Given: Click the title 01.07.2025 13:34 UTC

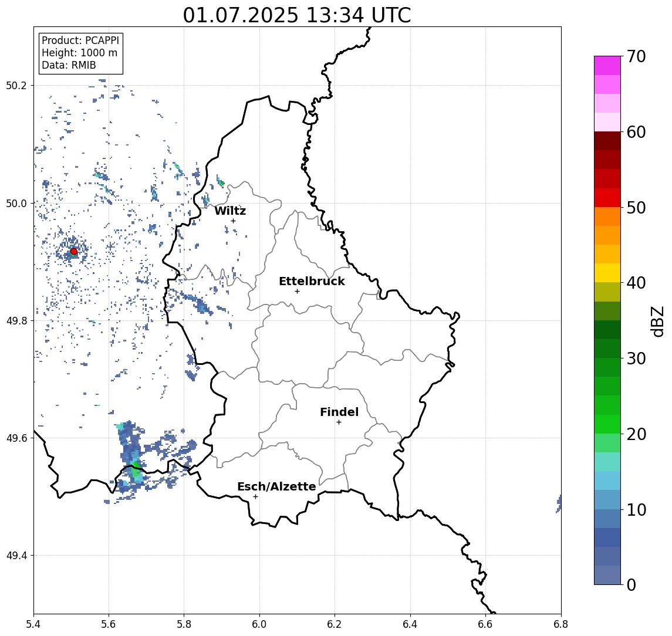Looking at the screenshot, I should (x=297, y=15).
